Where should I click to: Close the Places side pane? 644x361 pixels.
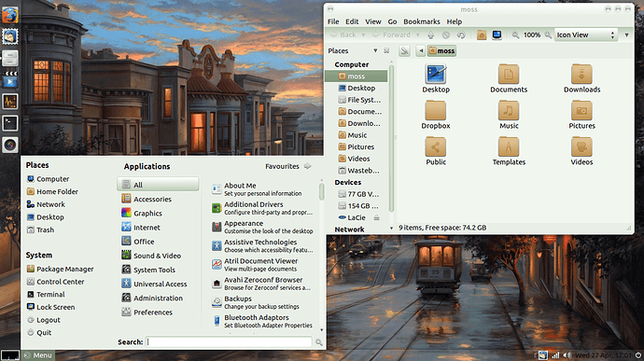[x=386, y=50]
